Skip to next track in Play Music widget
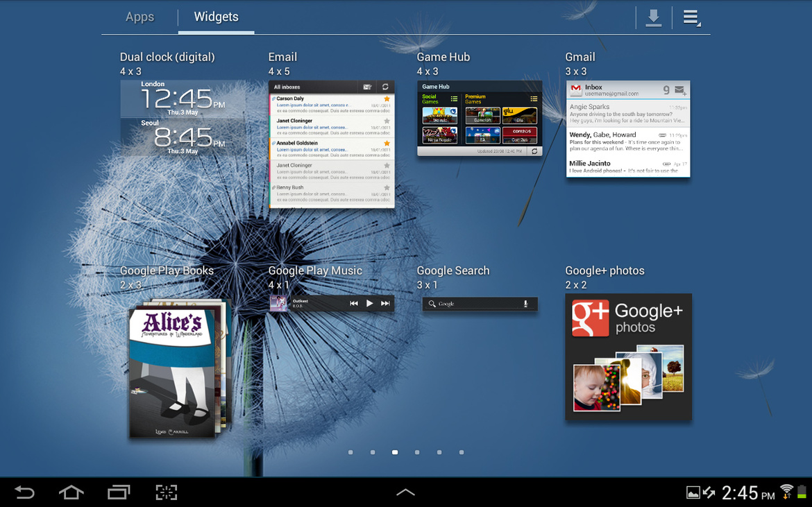 point(385,303)
